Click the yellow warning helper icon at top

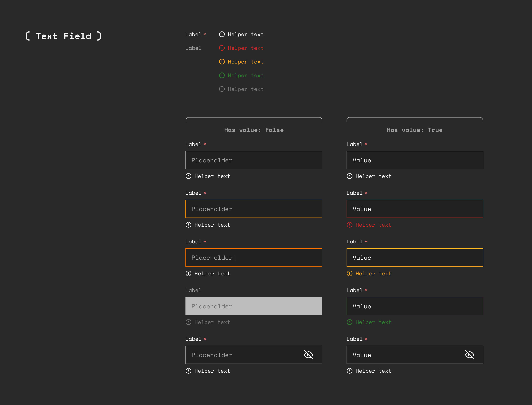tap(222, 62)
